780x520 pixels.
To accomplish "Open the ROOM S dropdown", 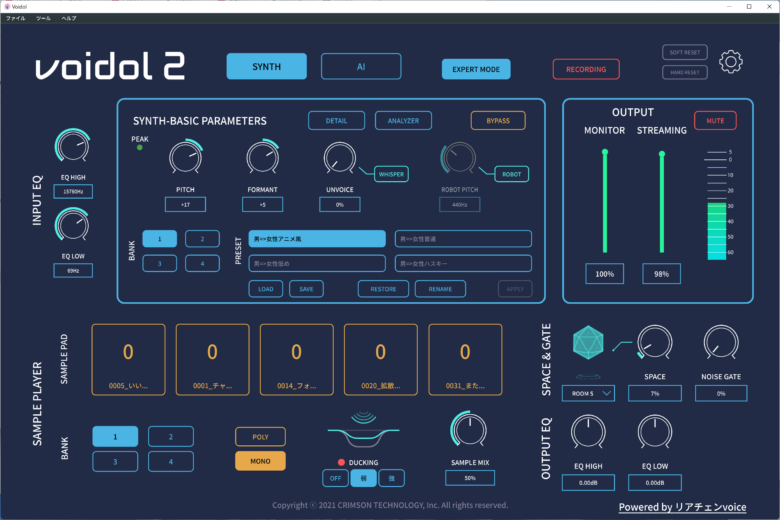I will point(588,393).
